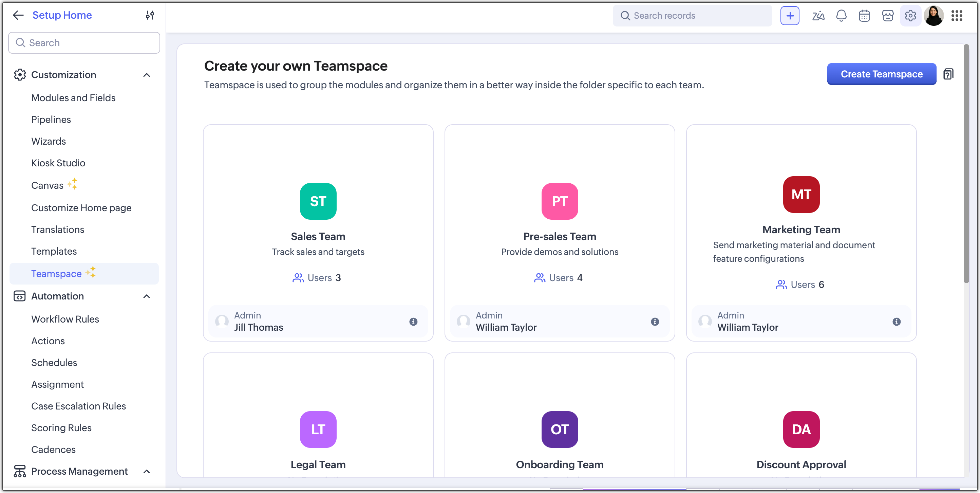Open the marketplace store icon
The image size is (980, 493).
tap(887, 16)
